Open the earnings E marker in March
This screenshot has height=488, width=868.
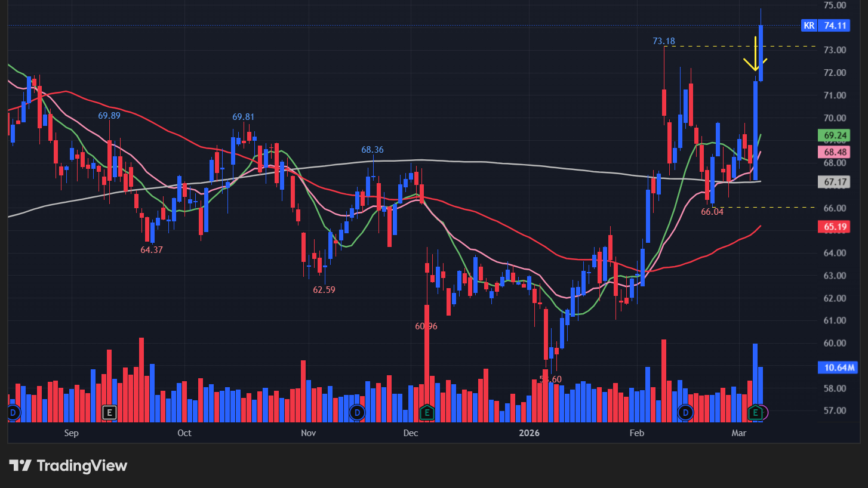point(756,412)
